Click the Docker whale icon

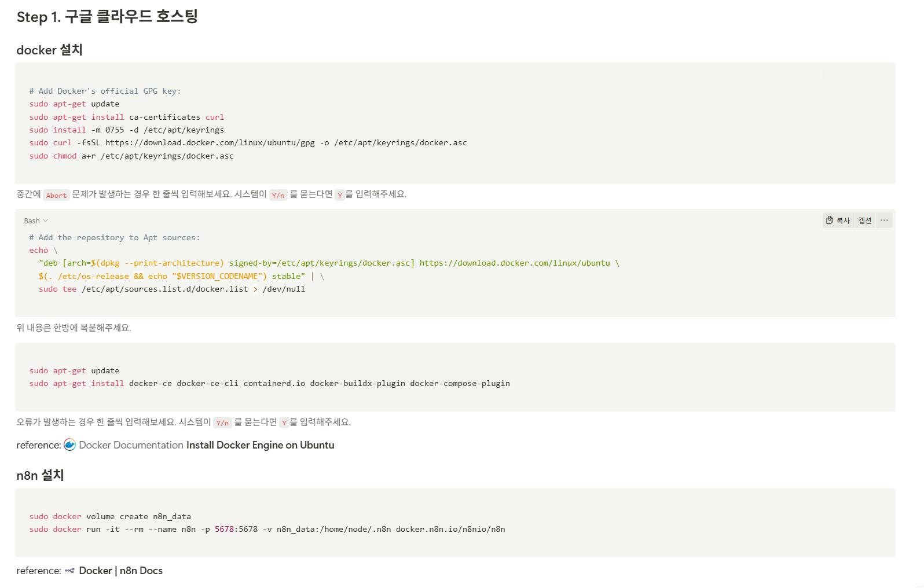(69, 445)
